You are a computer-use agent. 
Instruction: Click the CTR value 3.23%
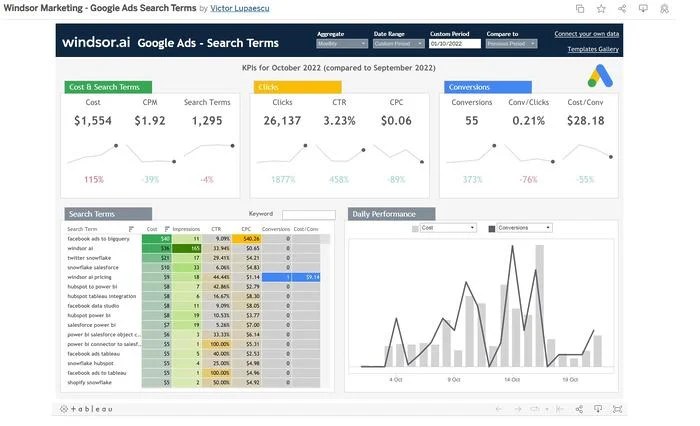[x=339, y=121]
